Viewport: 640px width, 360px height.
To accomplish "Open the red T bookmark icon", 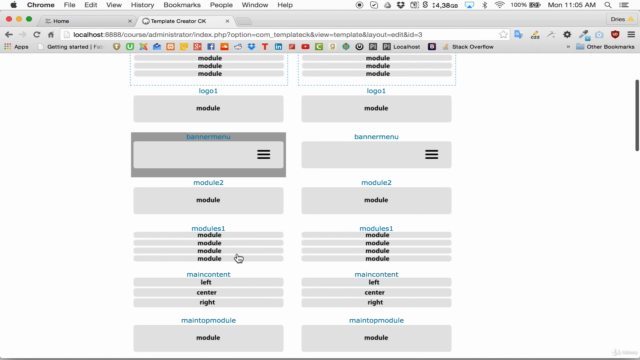I will pos(265,47).
